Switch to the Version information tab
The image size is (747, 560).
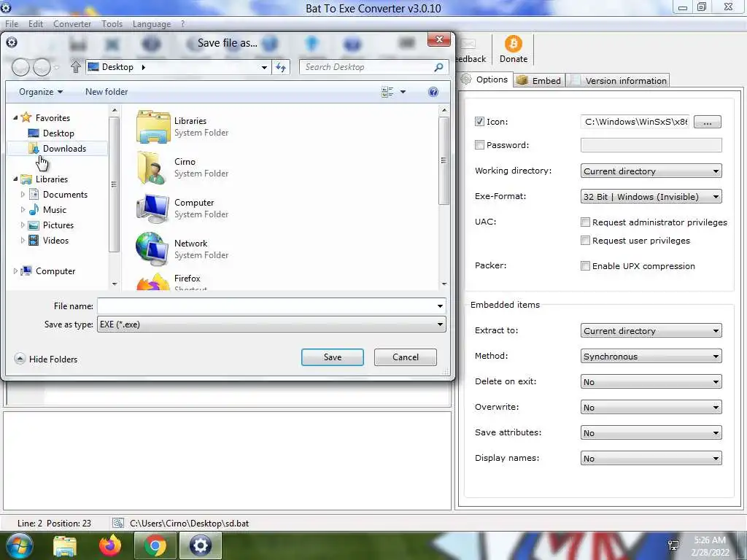click(x=619, y=80)
